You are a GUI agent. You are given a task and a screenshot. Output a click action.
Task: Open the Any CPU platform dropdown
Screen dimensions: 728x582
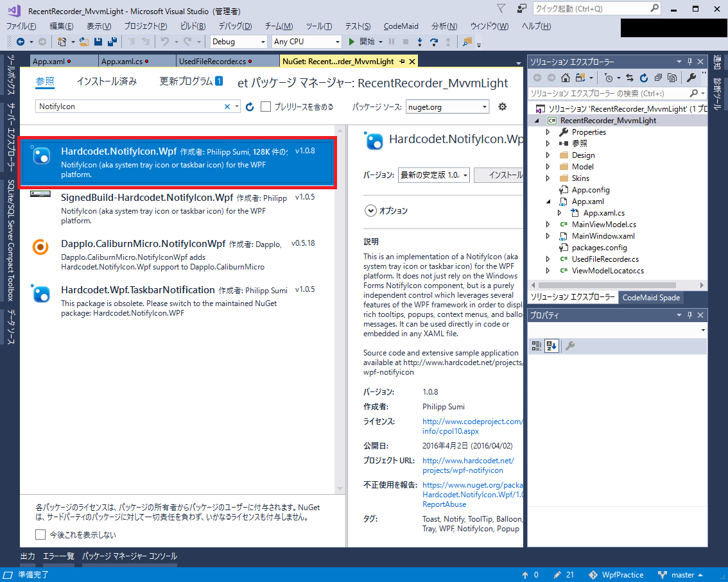(338, 42)
